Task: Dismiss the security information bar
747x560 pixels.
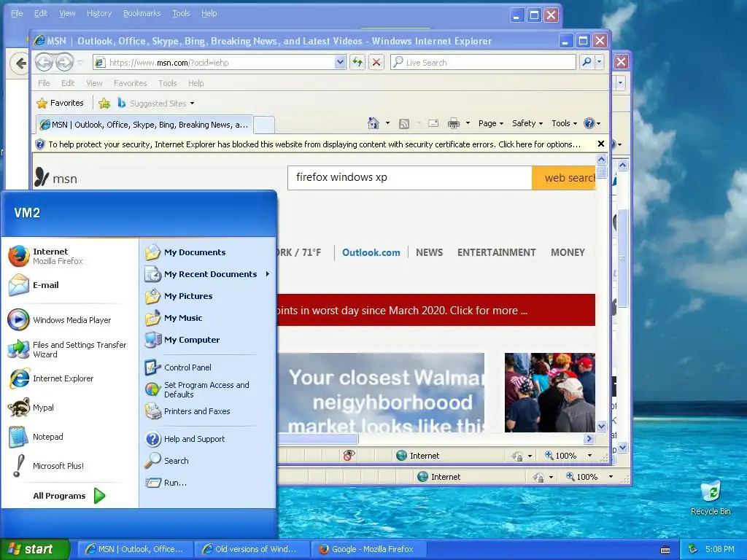Action: [601, 144]
